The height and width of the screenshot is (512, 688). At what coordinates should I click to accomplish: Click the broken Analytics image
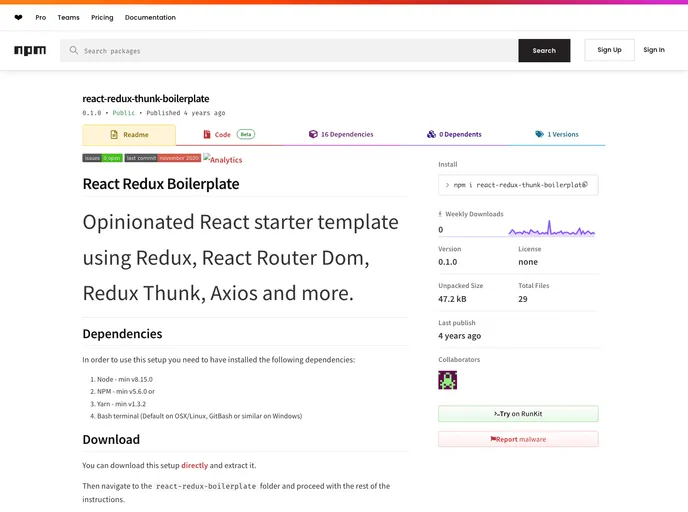tap(222, 159)
